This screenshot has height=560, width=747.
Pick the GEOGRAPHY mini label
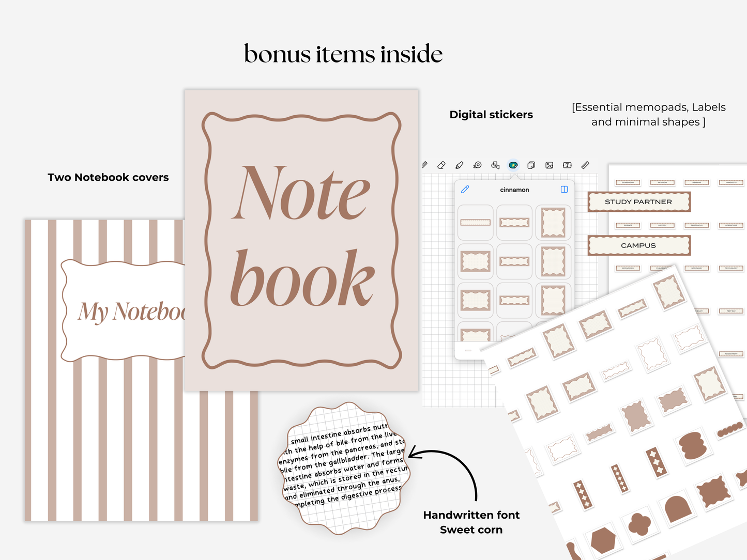pyautogui.click(x=697, y=225)
